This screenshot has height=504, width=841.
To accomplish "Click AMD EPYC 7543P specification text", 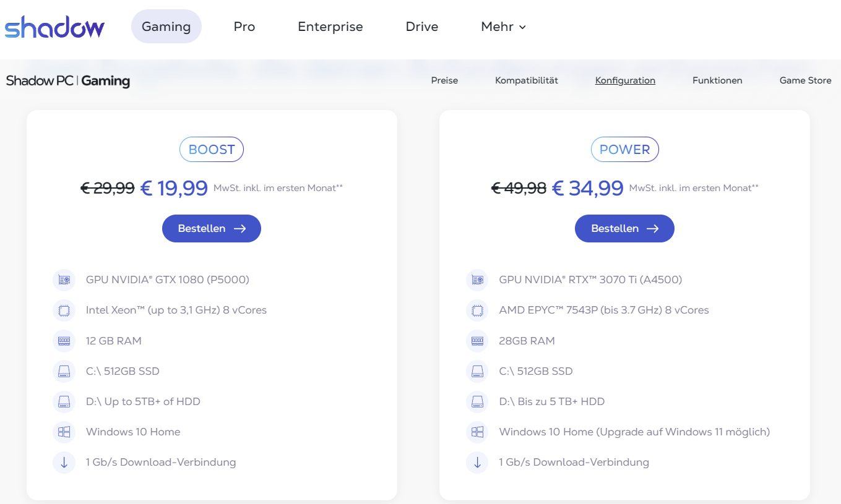I will tap(604, 310).
